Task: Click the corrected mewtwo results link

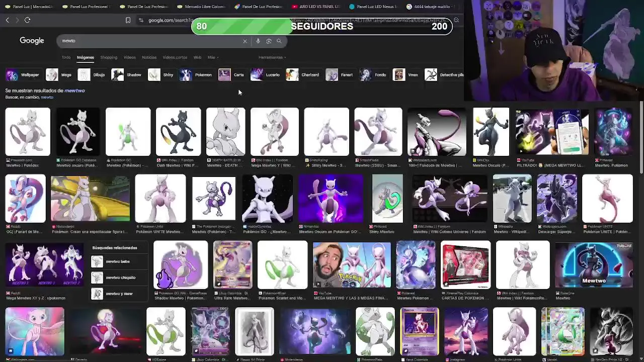Action: tap(74, 90)
